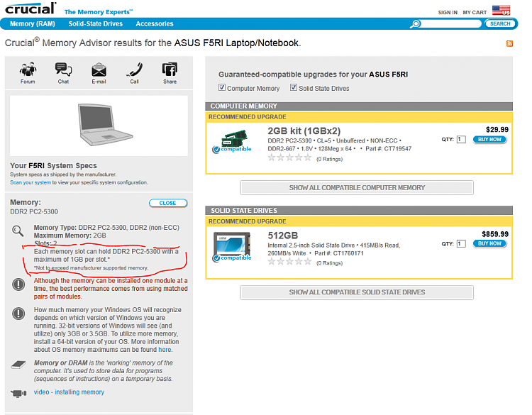Click the warning icon beside Windows OS note

pyautogui.click(x=18, y=314)
